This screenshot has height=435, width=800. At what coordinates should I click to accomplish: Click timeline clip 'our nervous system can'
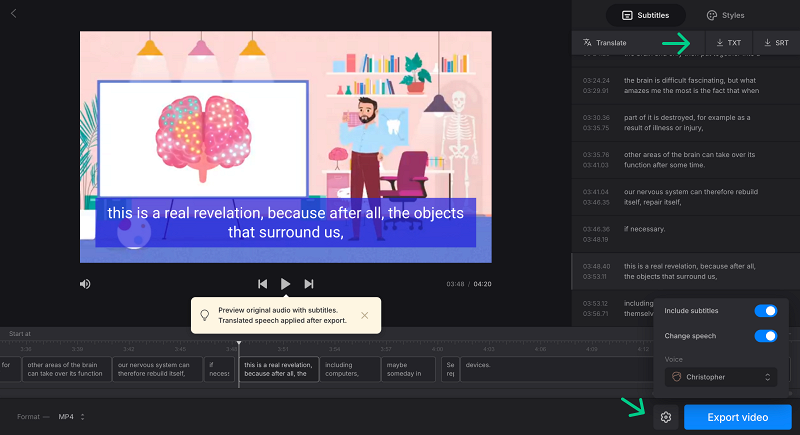tap(157, 369)
